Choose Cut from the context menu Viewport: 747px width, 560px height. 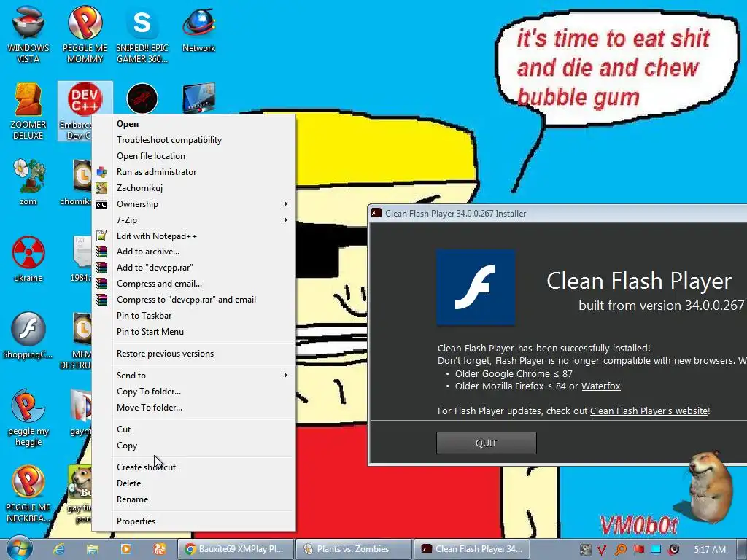[193, 429]
